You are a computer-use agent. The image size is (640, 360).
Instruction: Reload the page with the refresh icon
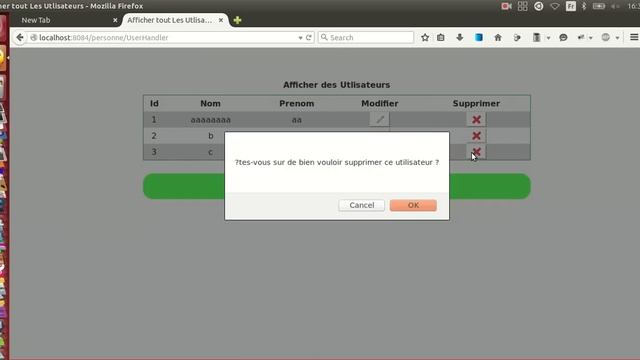(x=309, y=38)
